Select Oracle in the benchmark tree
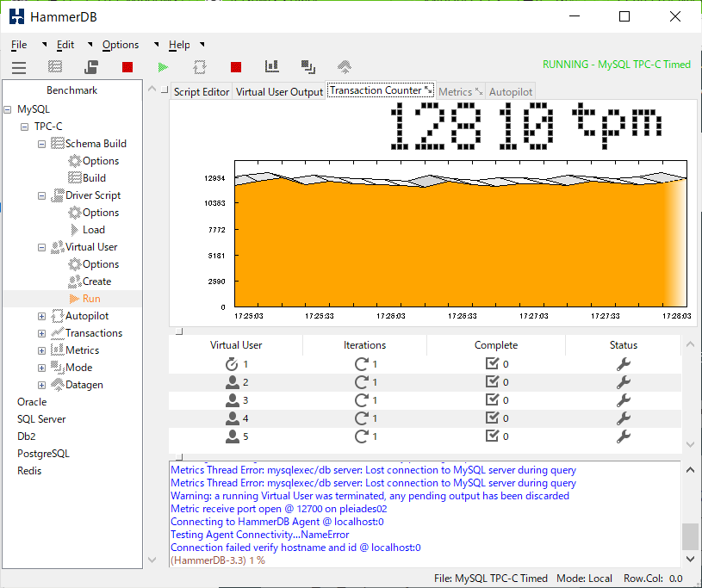The height and width of the screenshot is (588, 702). pos(32,402)
